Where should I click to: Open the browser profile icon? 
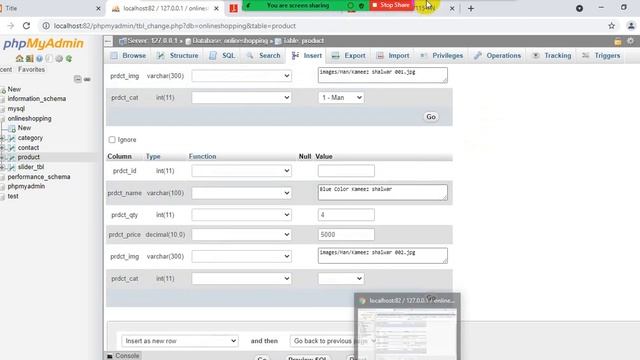pyautogui.click(x=631, y=26)
